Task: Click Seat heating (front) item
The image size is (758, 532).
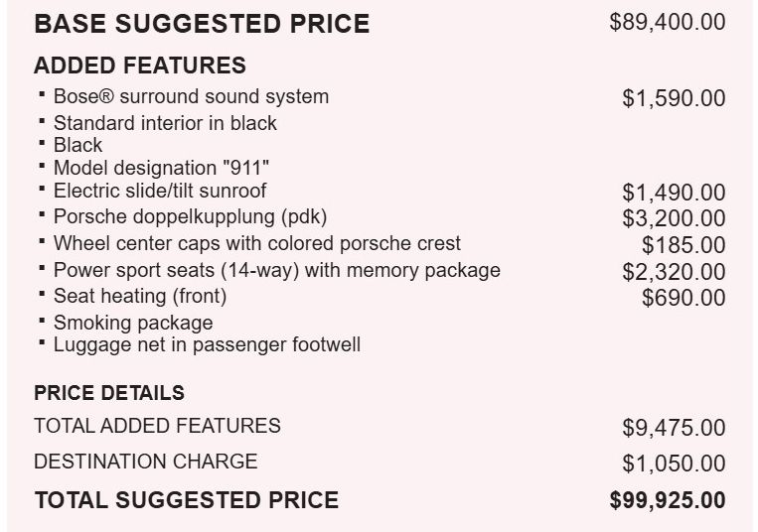Action: 140,297
